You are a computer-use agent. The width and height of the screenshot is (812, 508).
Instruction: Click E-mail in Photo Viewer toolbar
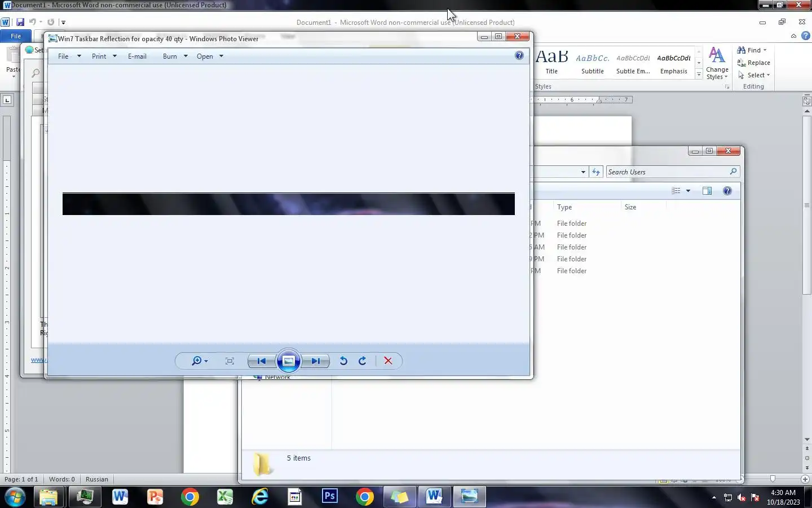[x=137, y=56]
